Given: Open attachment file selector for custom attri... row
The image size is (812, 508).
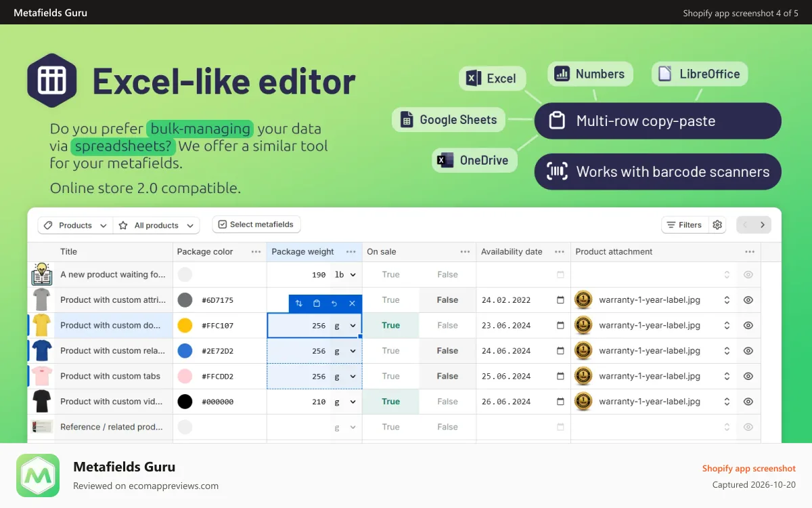Looking at the screenshot, I should click(727, 300).
